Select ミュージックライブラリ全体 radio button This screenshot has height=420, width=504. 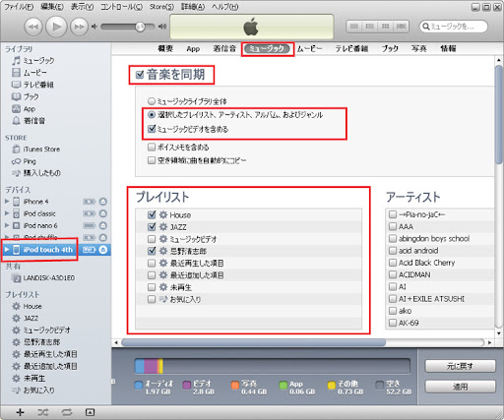(152, 101)
